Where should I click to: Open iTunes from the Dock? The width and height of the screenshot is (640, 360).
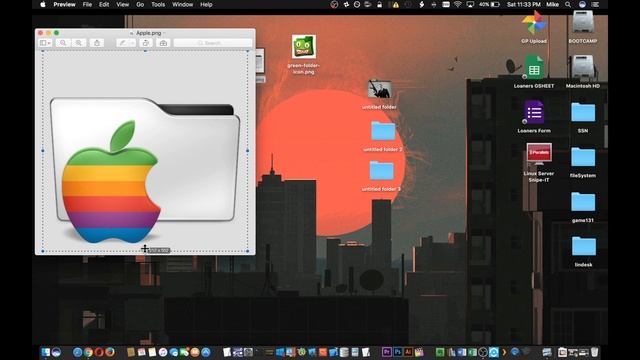click(163, 352)
